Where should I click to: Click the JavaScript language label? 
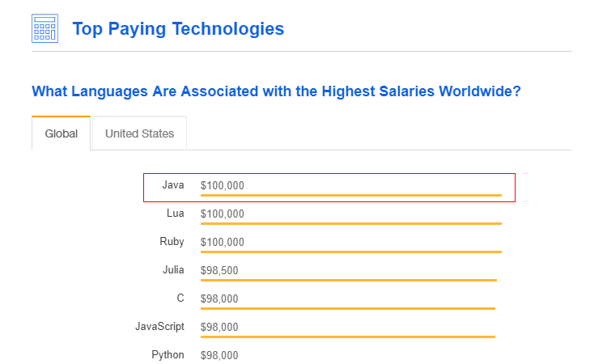[159, 327]
